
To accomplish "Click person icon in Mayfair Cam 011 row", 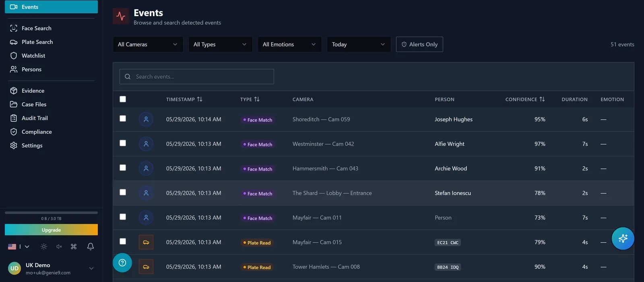I will pyautogui.click(x=146, y=218).
